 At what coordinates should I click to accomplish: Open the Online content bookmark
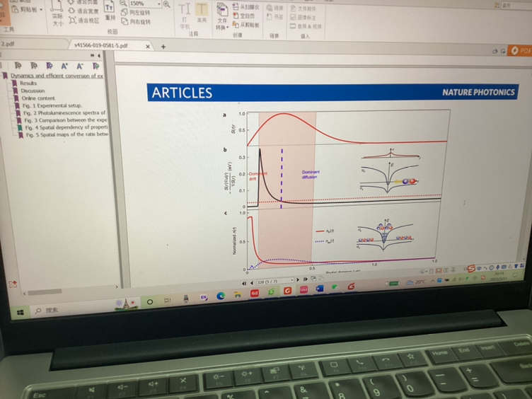(x=38, y=98)
